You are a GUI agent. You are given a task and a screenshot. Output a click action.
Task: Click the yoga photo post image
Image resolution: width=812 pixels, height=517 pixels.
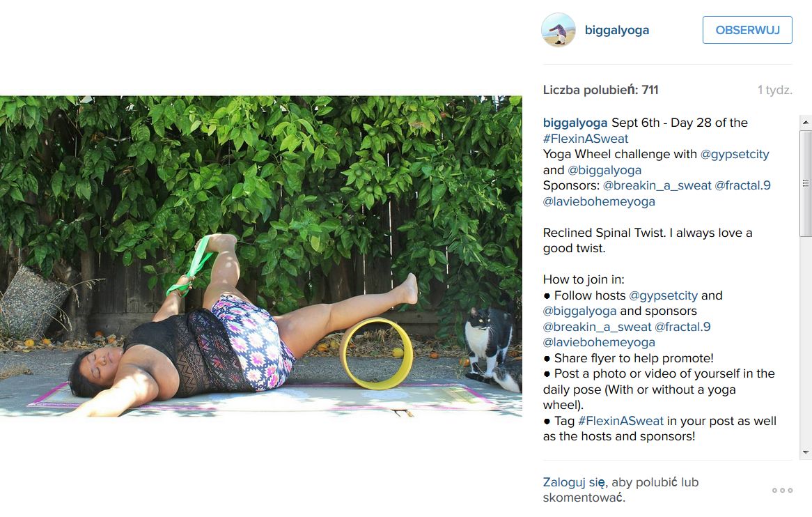coord(261,256)
